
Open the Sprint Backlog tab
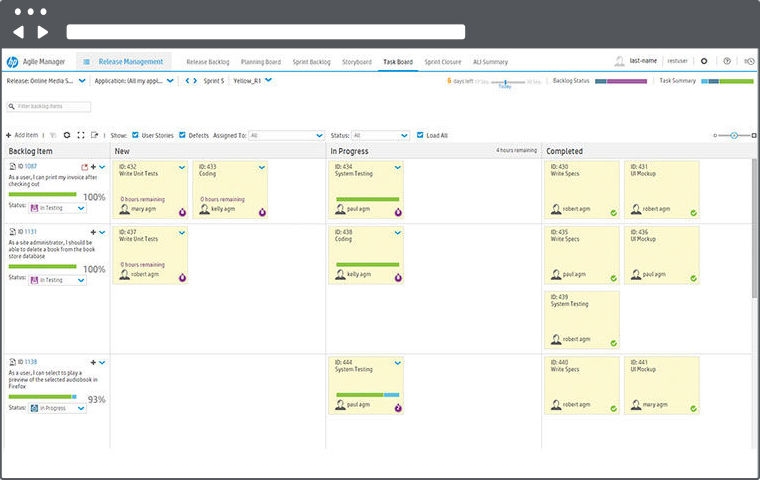pyautogui.click(x=312, y=62)
